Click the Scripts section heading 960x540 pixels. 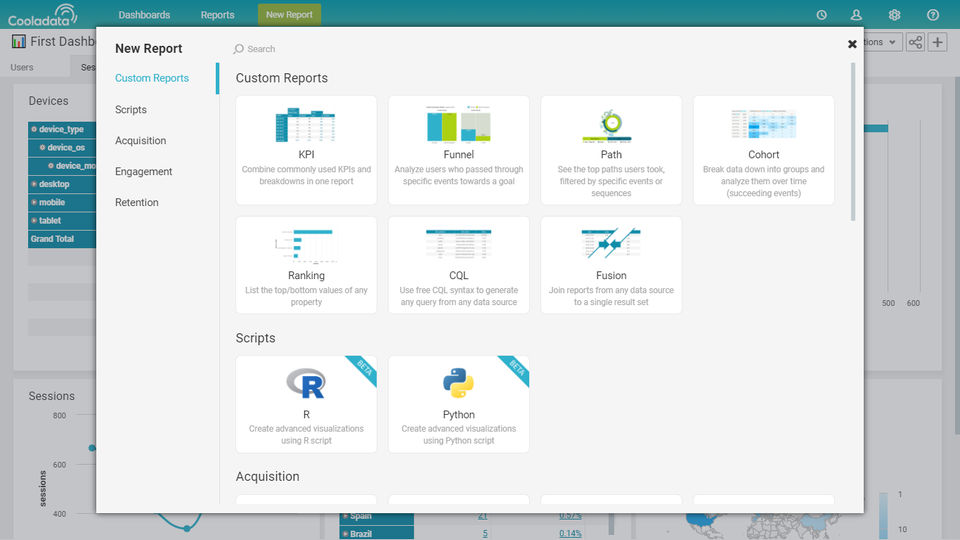pos(255,338)
